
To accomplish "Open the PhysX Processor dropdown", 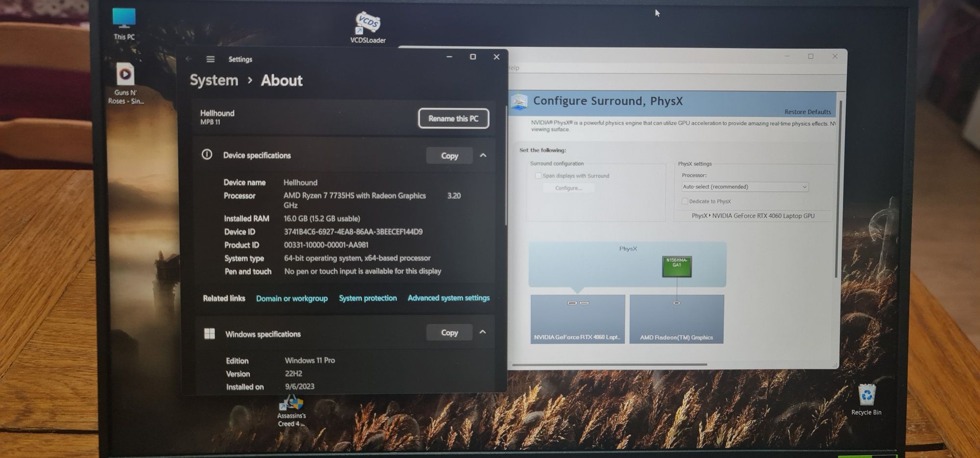I will click(745, 187).
